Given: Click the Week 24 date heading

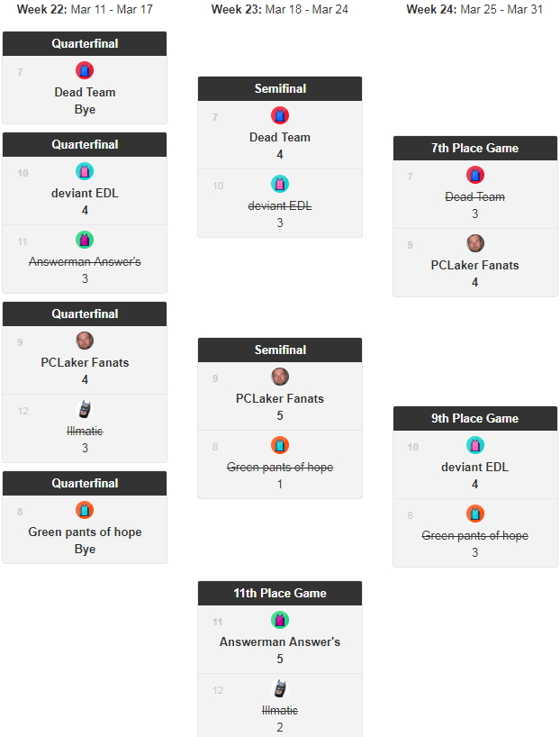Looking at the screenshot, I should pos(474,9).
